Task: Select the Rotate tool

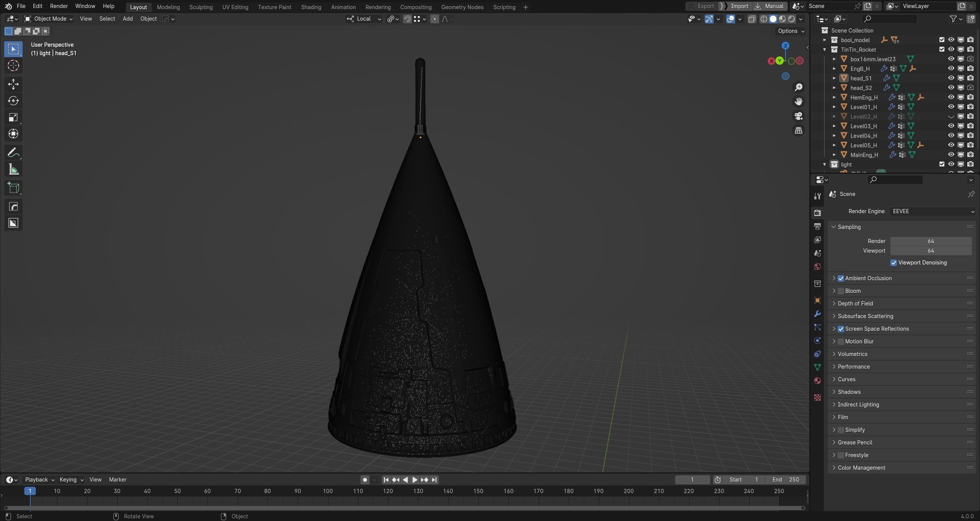Action: pyautogui.click(x=13, y=101)
